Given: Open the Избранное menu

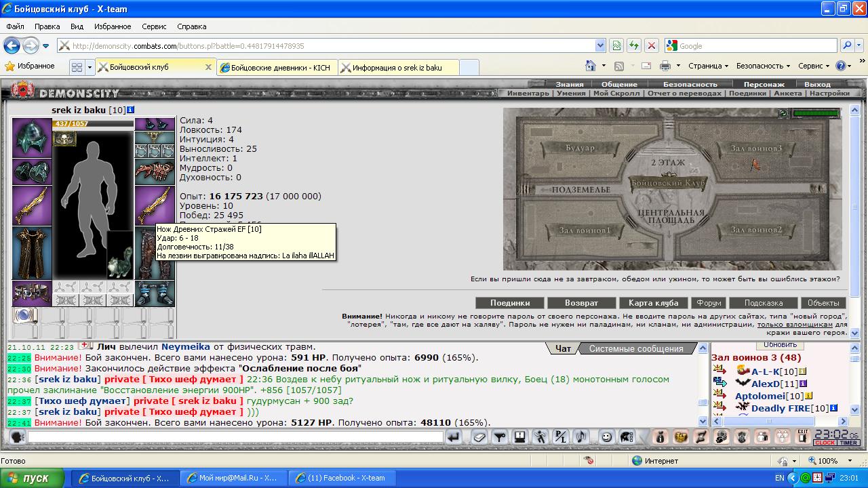Looking at the screenshot, I should 113,26.
